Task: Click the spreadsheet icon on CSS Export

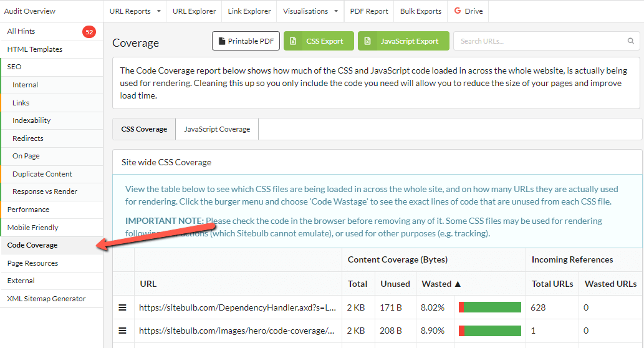Action: coord(293,41)
